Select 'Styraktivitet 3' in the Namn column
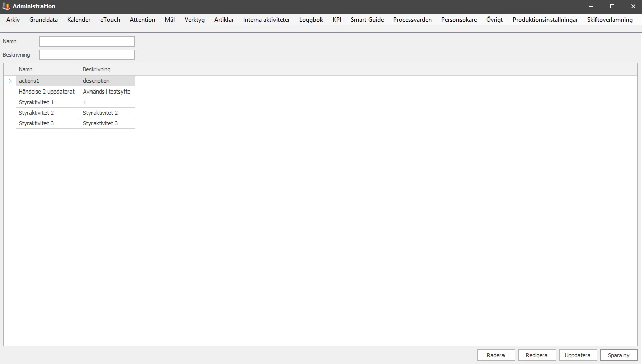 tap(48, 123)
